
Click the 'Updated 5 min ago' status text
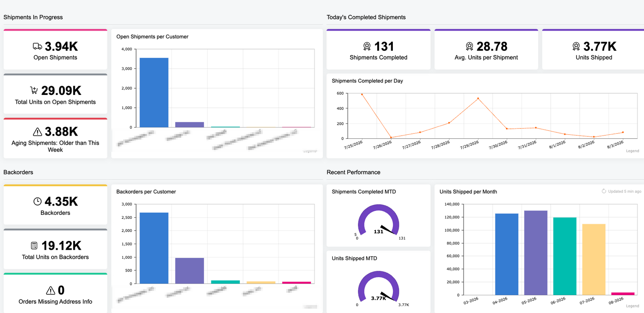pyautogui.click(x=625, y=192)
